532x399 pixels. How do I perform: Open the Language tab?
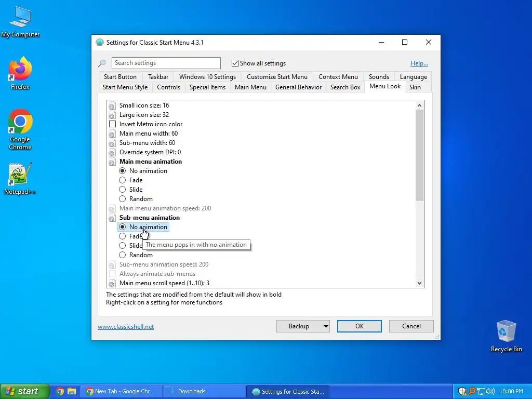[413, 77]
